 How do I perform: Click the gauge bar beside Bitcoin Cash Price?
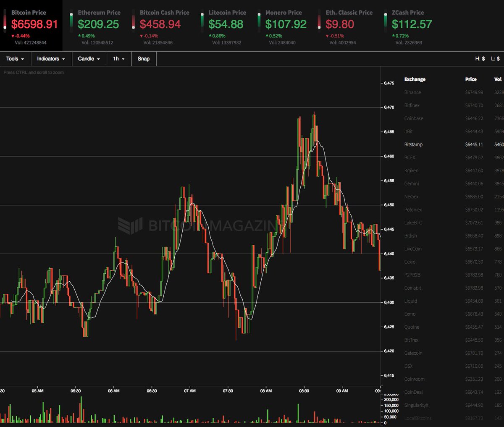tap(134, 21)
